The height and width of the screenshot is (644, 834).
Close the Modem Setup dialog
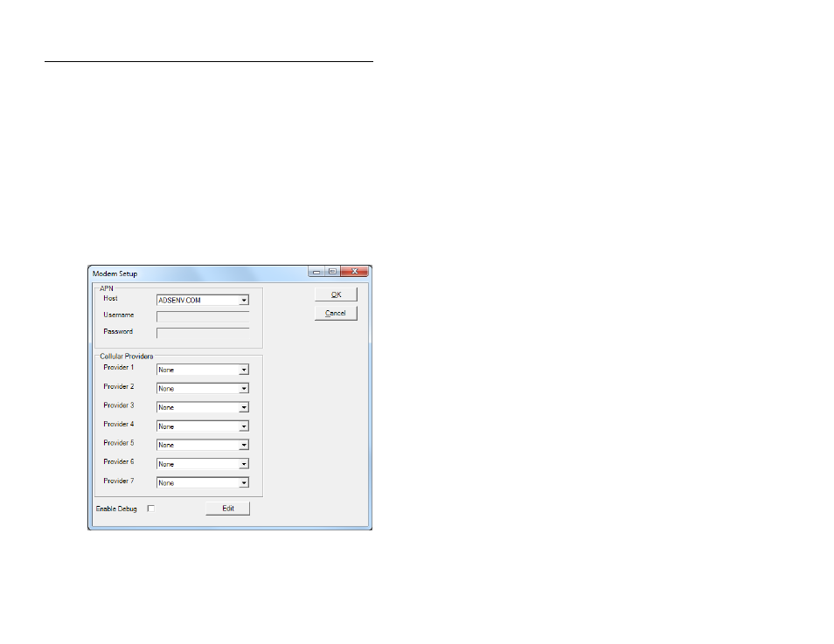(x=355, y=273)
